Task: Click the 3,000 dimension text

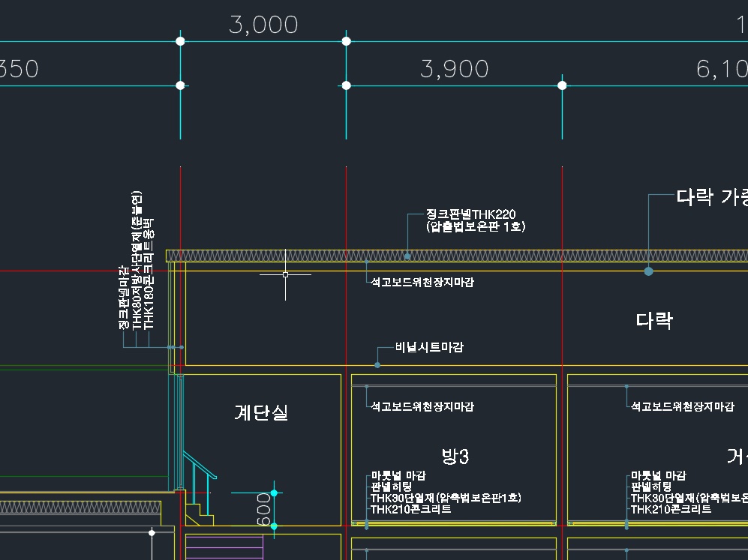Action: pyautogui.click(x=263, y=25)
